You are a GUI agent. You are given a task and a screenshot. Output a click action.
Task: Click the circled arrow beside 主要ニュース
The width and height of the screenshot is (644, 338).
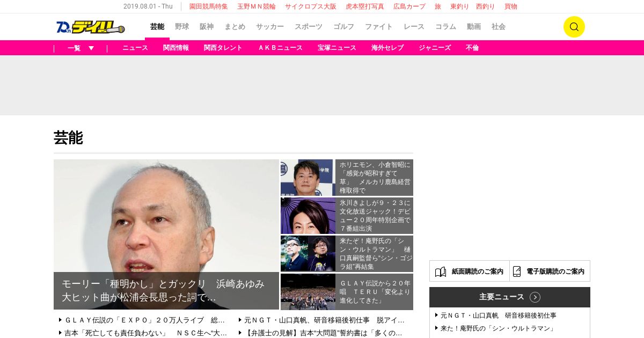coord(535,297)
